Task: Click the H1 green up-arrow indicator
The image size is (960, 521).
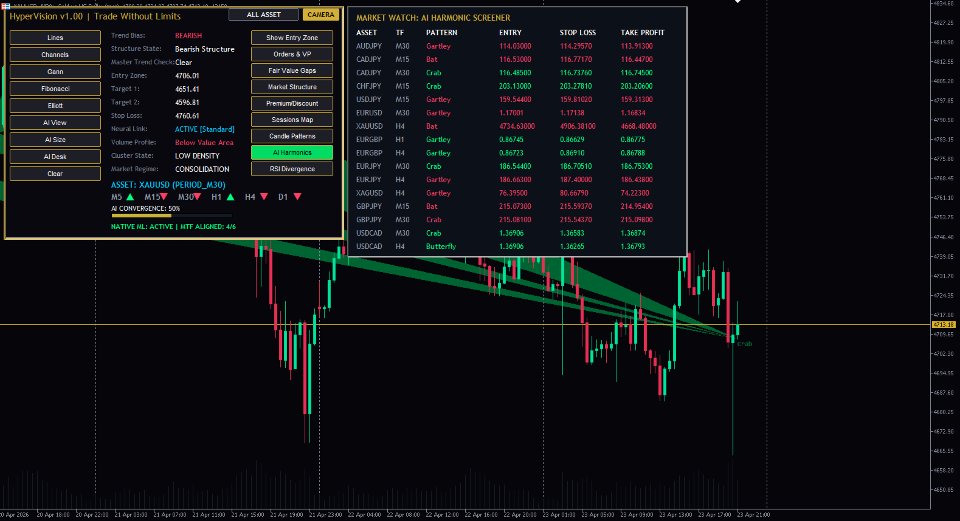Action: point(230,197)
